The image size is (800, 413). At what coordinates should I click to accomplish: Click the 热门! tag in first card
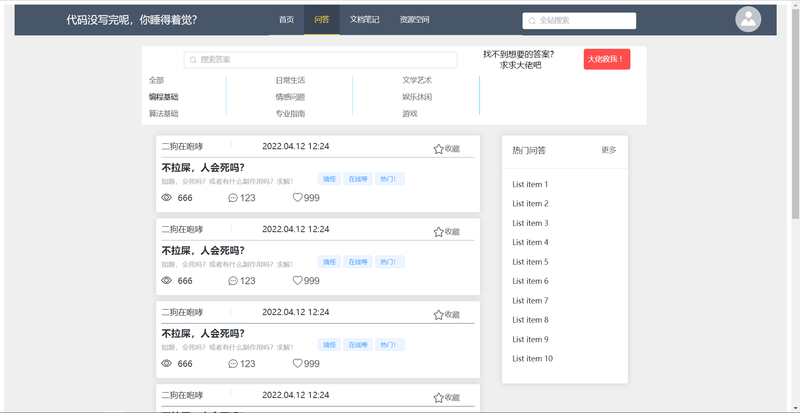[390, 179]
